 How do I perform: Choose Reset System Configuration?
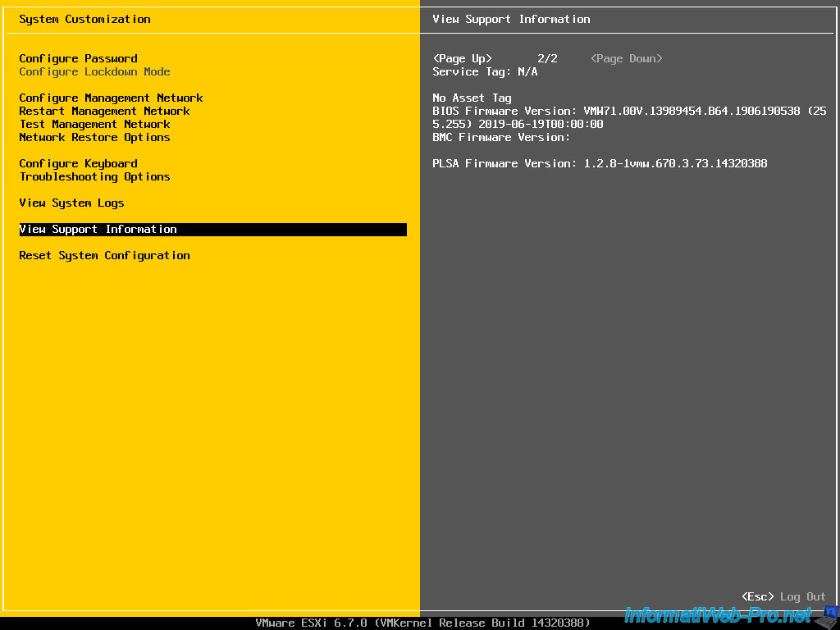point(104,256)
